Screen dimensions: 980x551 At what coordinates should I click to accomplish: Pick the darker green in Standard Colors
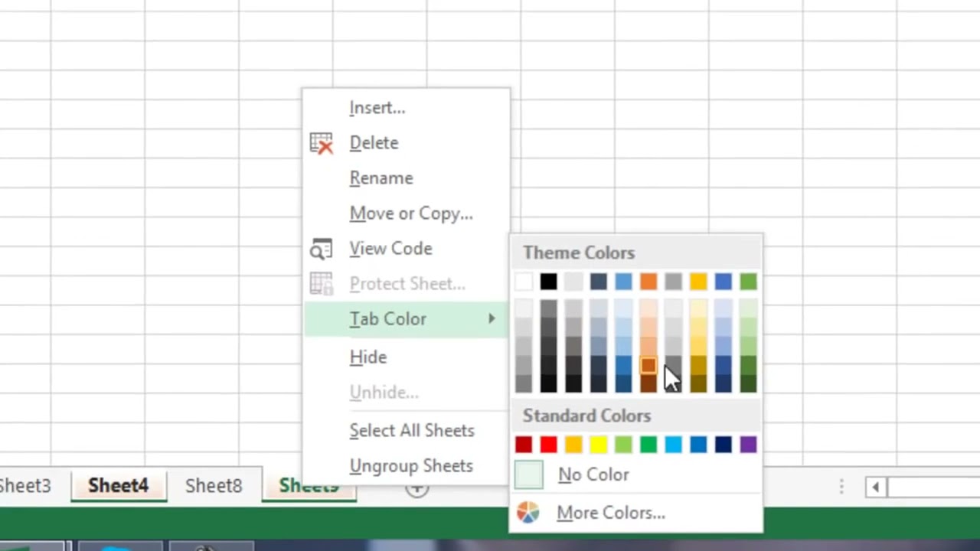(648, 445)
